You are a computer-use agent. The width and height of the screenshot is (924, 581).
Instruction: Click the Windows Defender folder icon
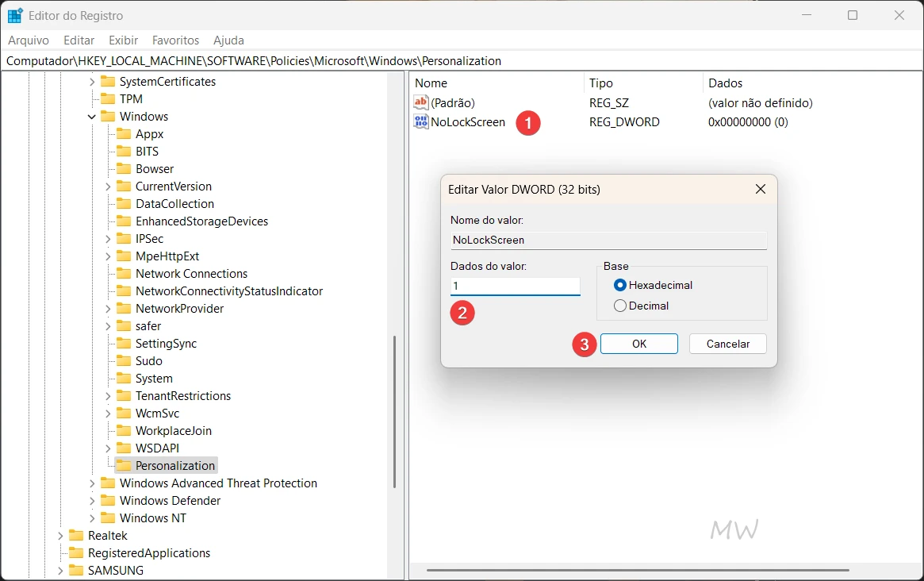108,500
